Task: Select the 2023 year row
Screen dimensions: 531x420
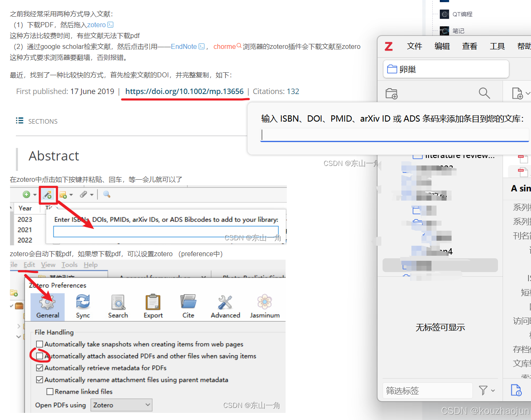Action: [25, 219]
